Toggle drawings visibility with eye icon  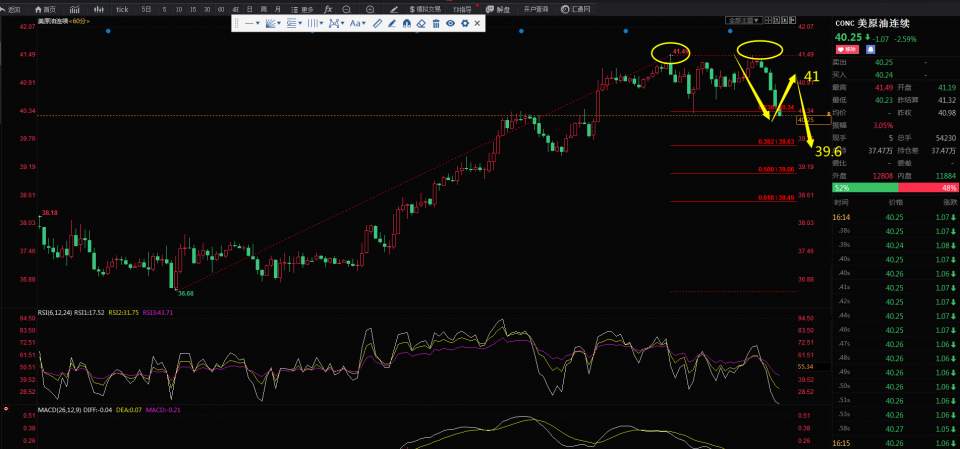point(450,23)
